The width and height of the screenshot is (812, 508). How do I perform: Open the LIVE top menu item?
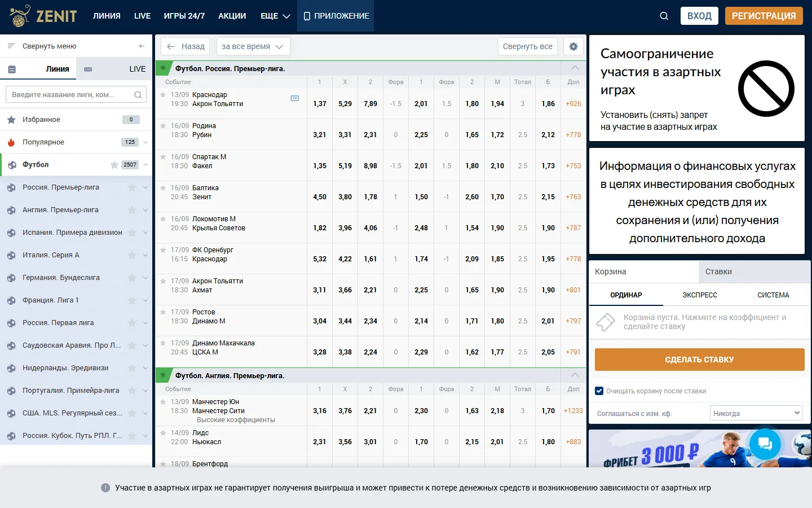(142, 16)
